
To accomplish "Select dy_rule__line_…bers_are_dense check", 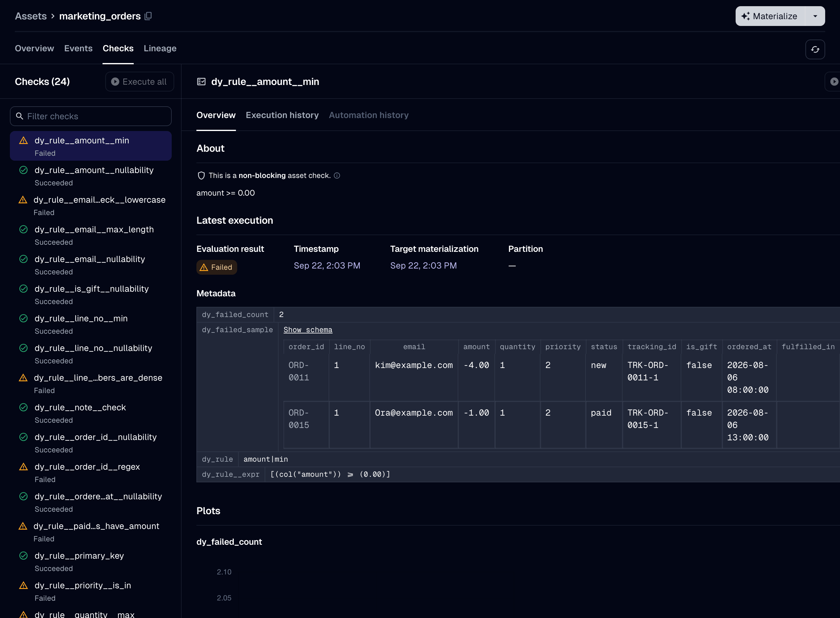I will click(x=91, y=383).
